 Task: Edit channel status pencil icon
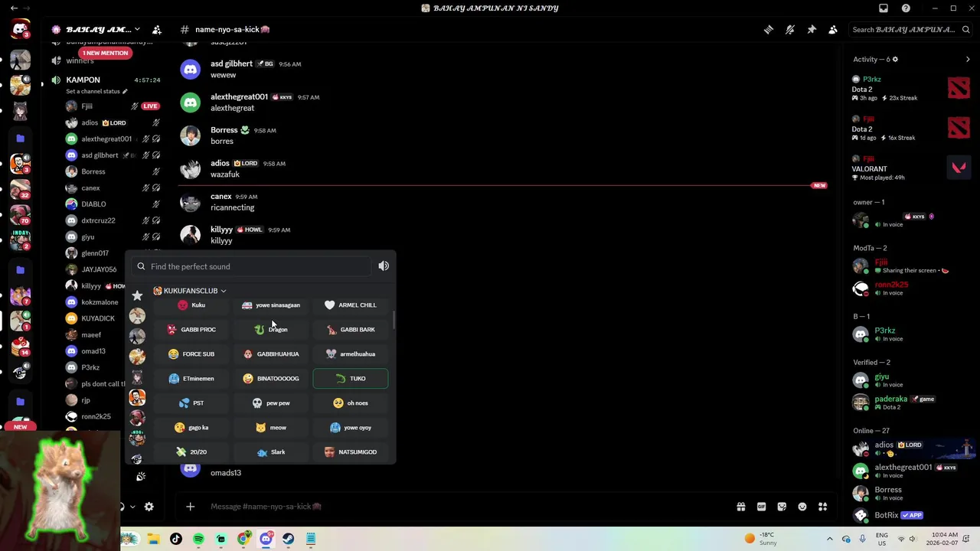125,91
